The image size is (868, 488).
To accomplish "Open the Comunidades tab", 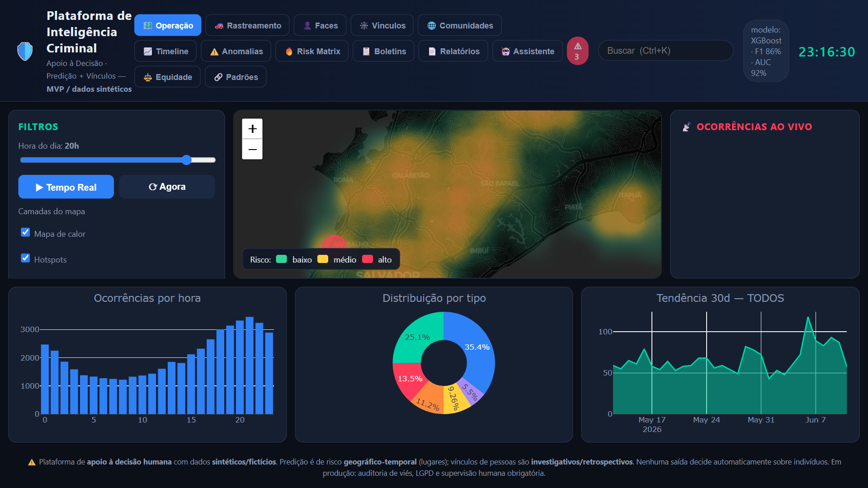I will point(459,25).
